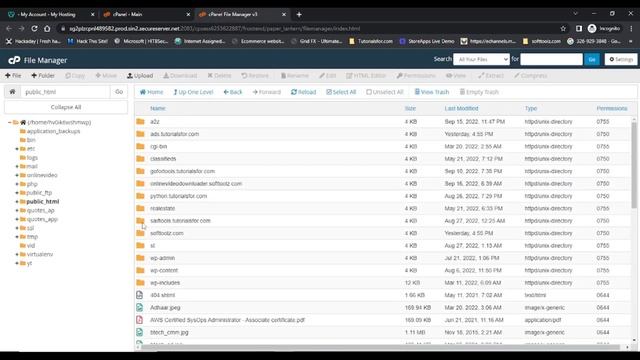Click the home icon beside path field
The height and width of the screenshot is (360, 640).
[x=12, y=92]
